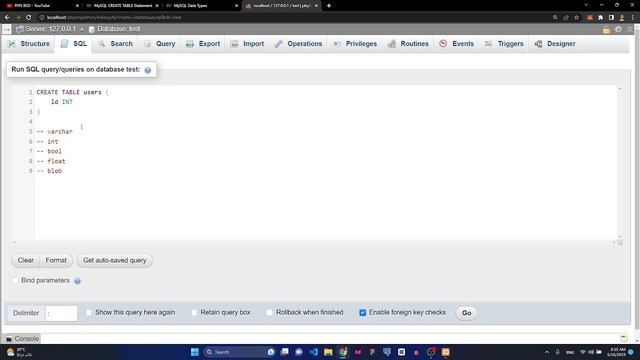Open the orange browser extension icon
Image resolution: width=640 pixels, height=360 pixels.
pos(589,18)
